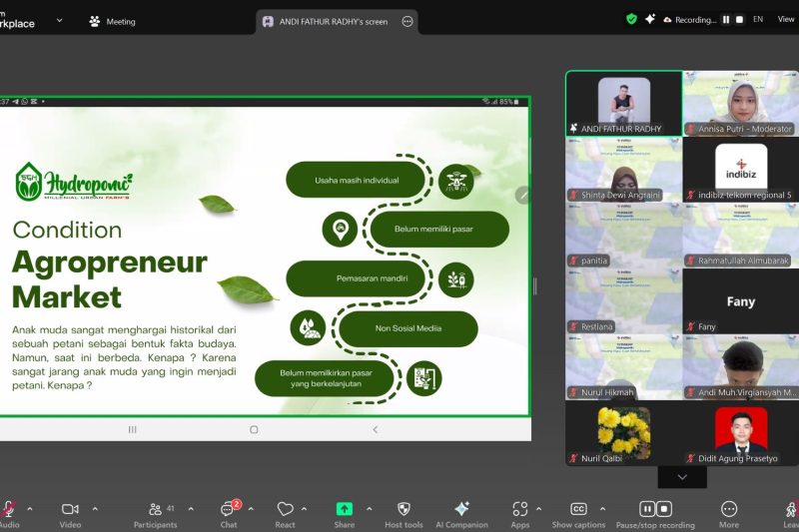Open the More options menu
Screen dimensions: 799x532
[x=729, y=514]
